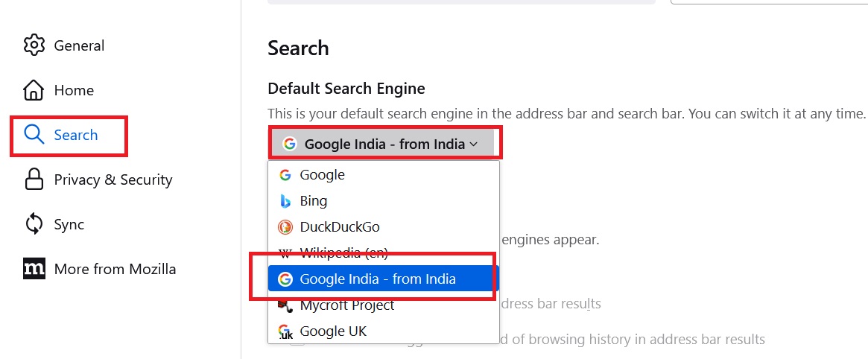The image size is (868, 359).
Task: Click the Default Search Engine dropdown label text
Action: pyautogui.click(x=384, y=144)
